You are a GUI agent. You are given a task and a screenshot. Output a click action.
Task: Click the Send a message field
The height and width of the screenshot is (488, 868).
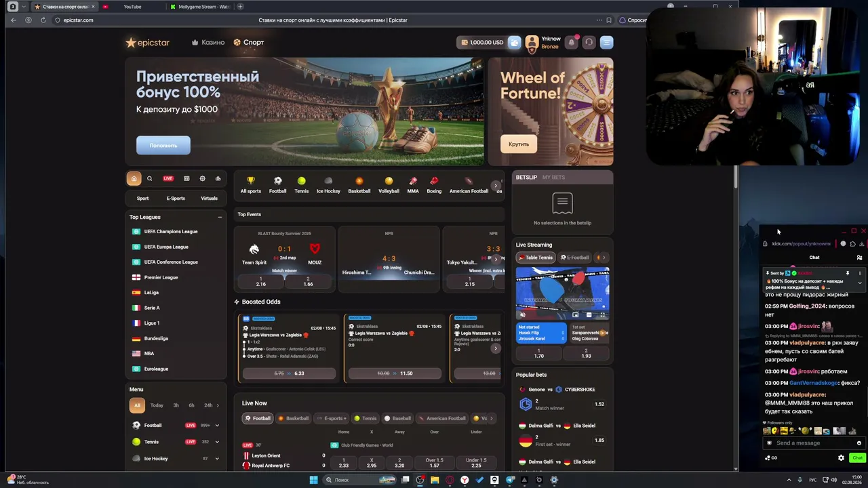click(814, 443)
